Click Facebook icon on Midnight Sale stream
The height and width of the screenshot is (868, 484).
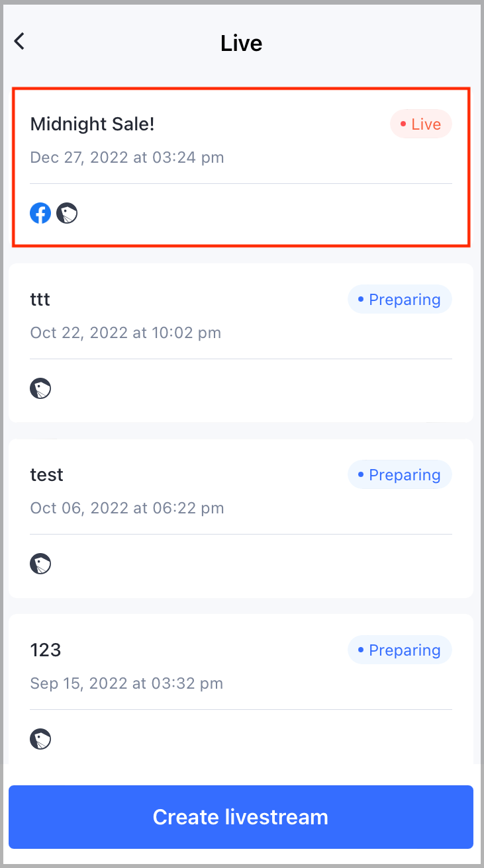(40, 213)
